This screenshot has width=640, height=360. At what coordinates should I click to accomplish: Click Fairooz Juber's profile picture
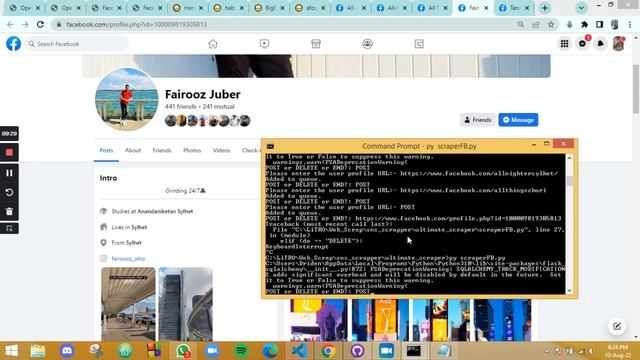127,99
